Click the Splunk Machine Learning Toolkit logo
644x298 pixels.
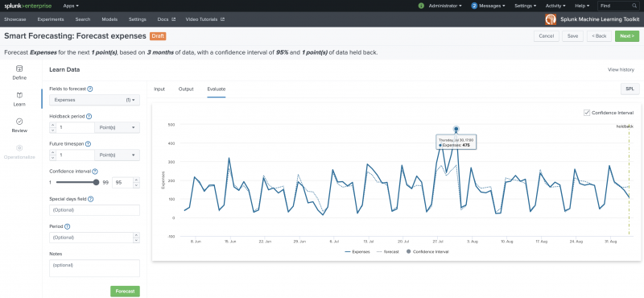click(551, 19)
